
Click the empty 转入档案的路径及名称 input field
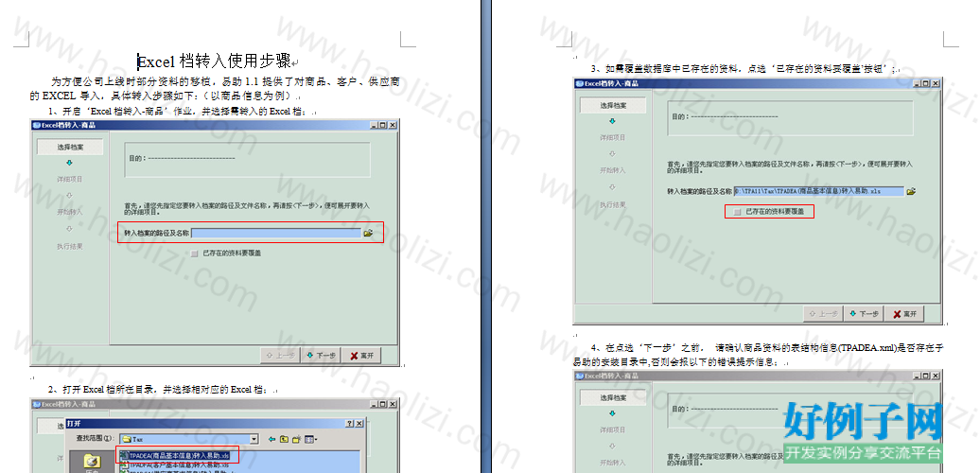pyautogui.click(x=276, y=233)
